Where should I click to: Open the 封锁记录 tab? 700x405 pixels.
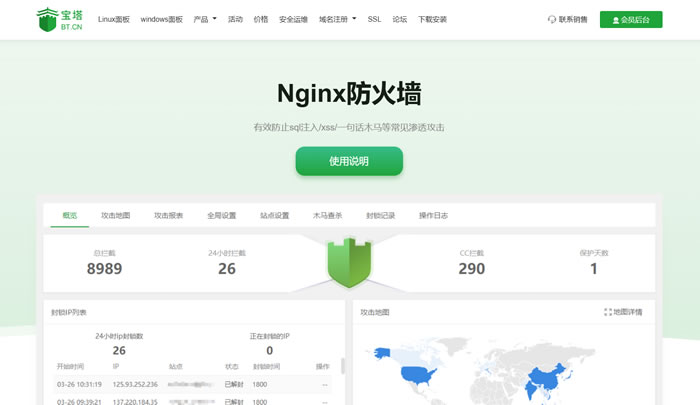point(380,215)
